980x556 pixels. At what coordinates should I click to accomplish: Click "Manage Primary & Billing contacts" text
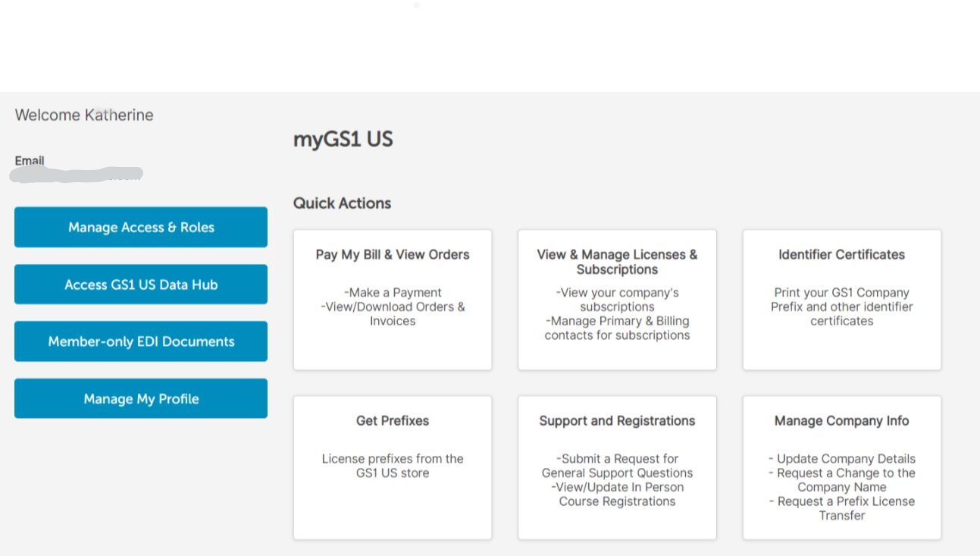click(617, 328)
